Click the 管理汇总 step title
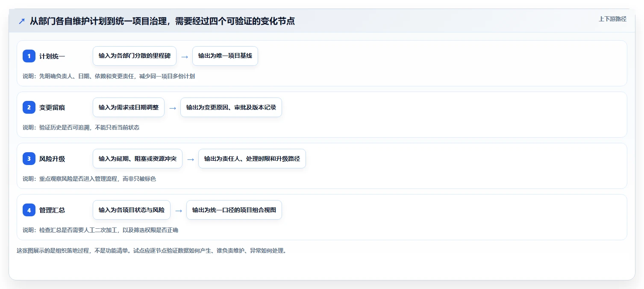The height and width of the screenshot is (289, 644). (52, 210)
